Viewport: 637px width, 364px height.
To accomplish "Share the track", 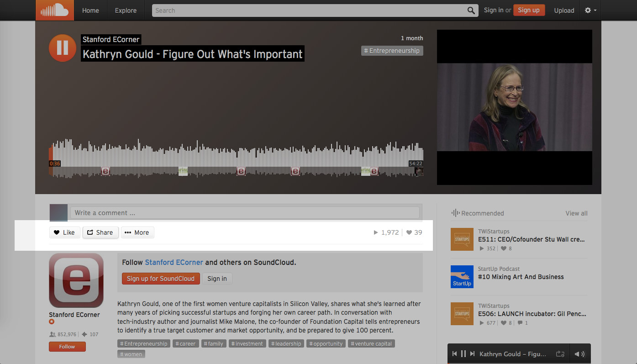I will coord(100,232).
